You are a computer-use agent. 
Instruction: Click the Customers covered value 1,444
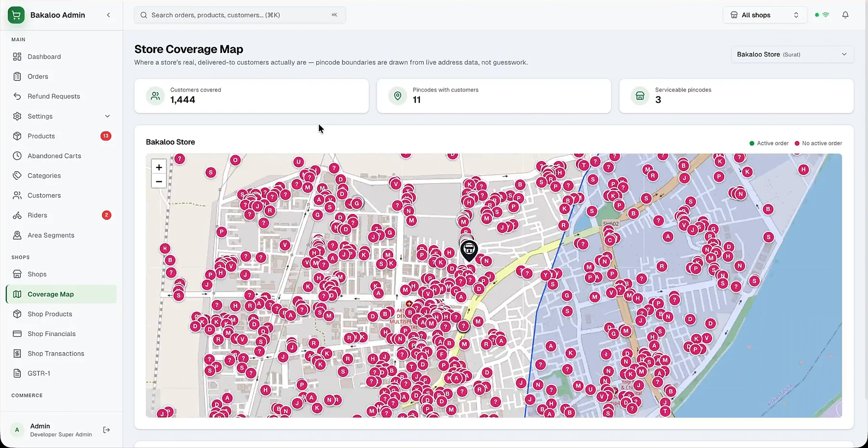click(x=183, y=100)
